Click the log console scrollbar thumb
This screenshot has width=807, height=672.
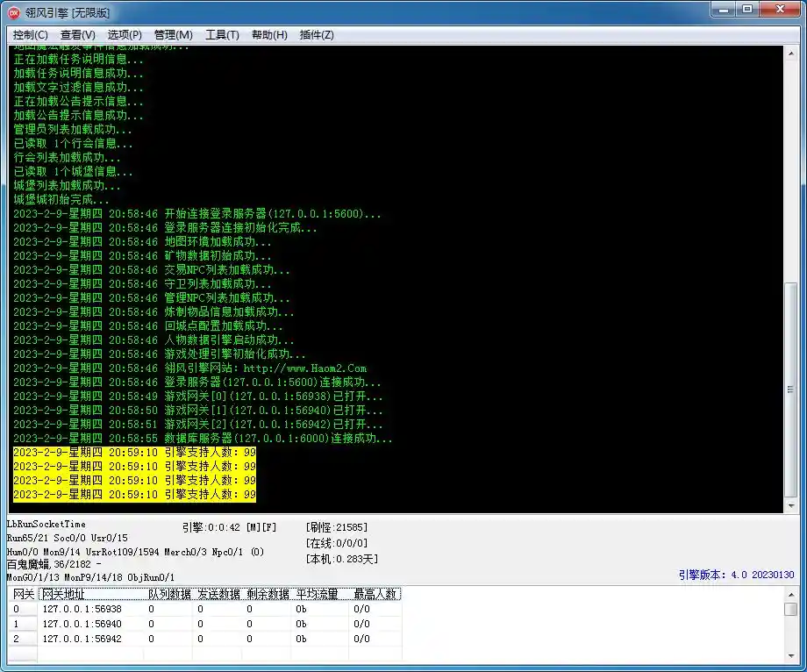[x=791, y=390]
